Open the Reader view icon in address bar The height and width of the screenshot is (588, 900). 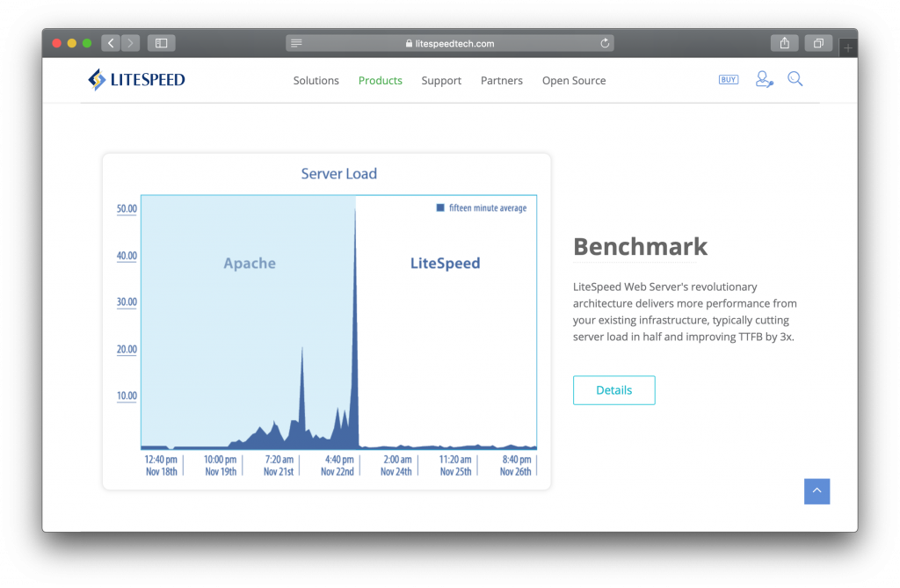tap(296, 43)
